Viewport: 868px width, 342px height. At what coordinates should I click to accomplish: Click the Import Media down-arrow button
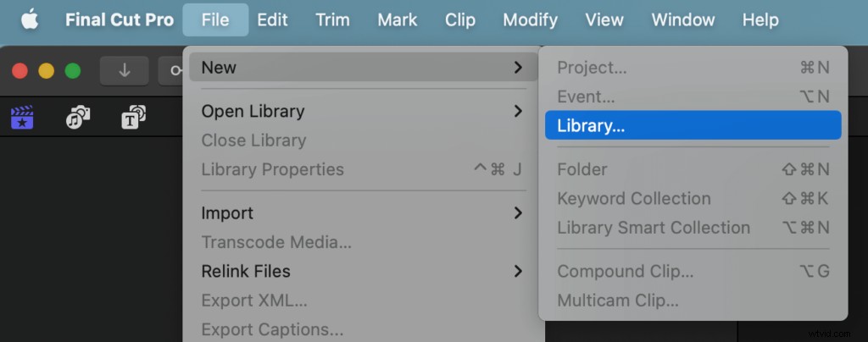[x=125, y=71]
